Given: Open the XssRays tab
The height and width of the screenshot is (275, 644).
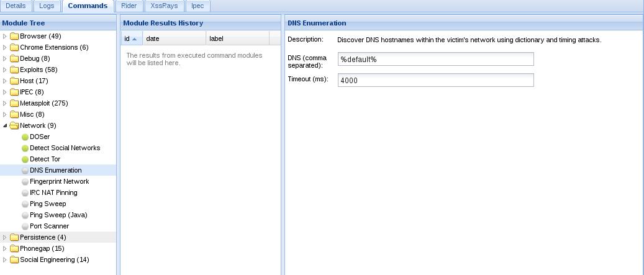Looking at the screenshot, I should (164, 6).
